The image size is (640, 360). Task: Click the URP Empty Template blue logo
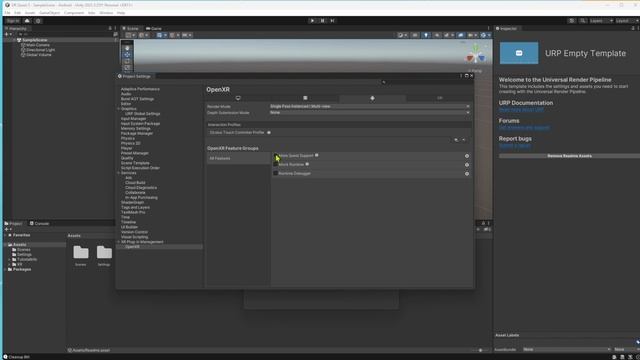pyautogui.click(x=519, y=53)
